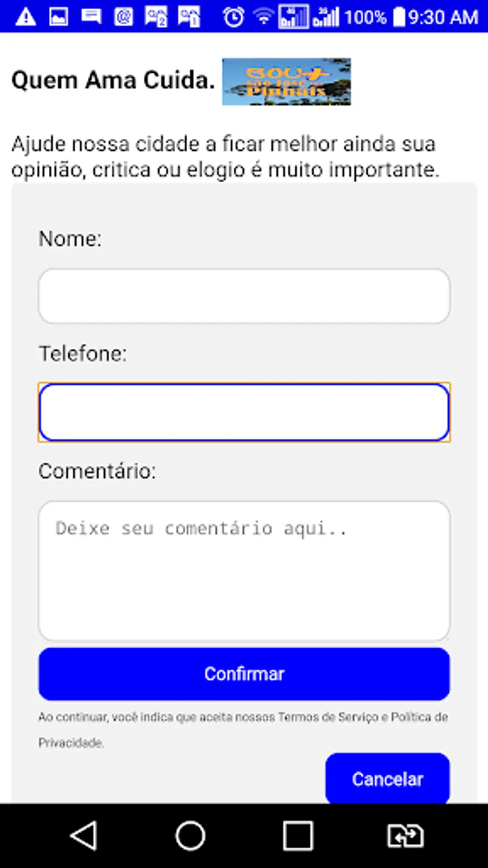
Task: Tap the battery indicator icon
Action: (399, 17)
